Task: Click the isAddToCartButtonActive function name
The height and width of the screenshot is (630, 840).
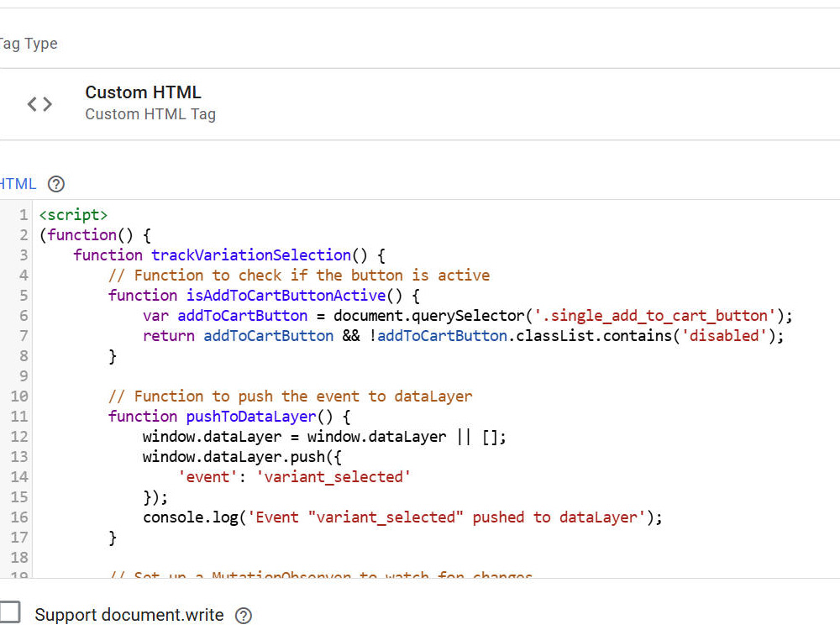Action: (x=286, y=295)
